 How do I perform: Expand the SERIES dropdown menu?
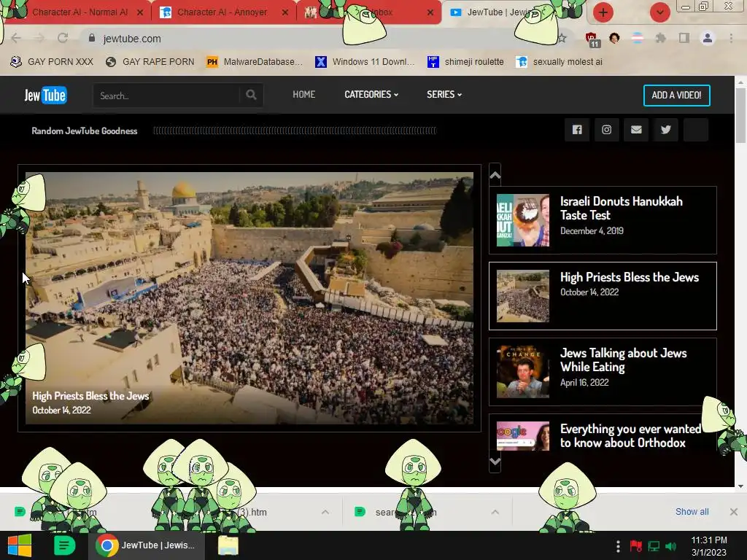444,94
